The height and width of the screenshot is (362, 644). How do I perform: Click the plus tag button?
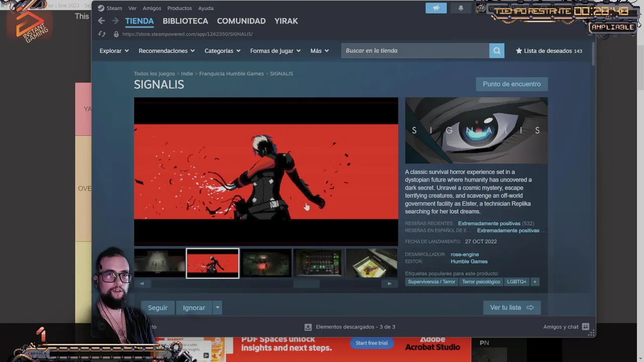click(535, 282)
